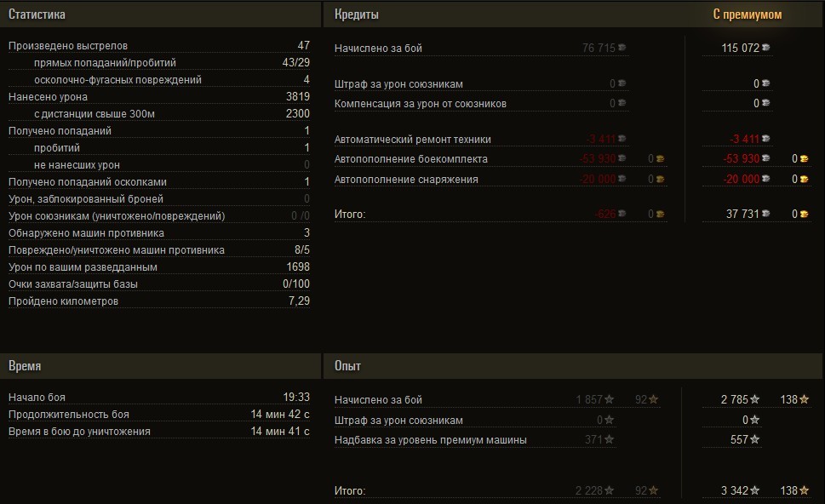Click the Произведено выстрелов statistic row
The height and width of the screenshot is (504, 825).
(159, 46)
